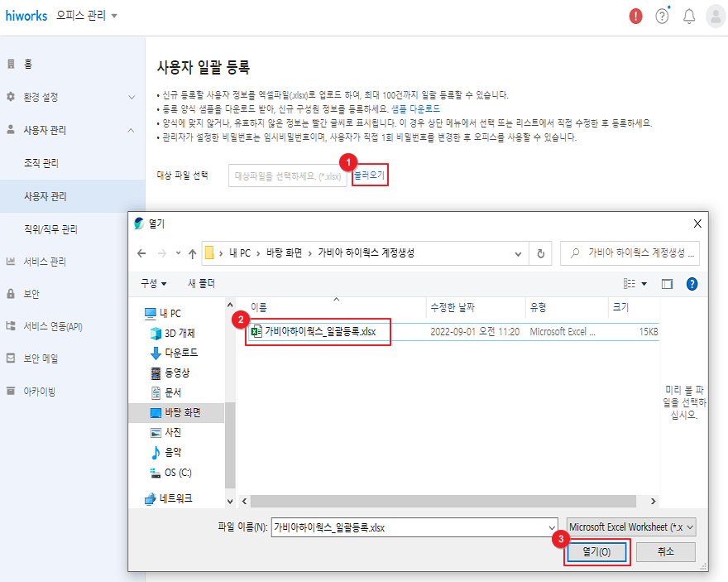
Task: Click the 아카이빙 archive box icon
Action: point(11,391)
